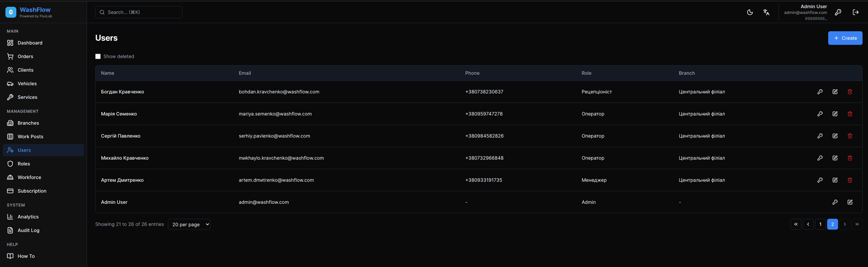Open the Roles menu item in sidebar
The height and width of the screenshot is (267, 868).
24,164
